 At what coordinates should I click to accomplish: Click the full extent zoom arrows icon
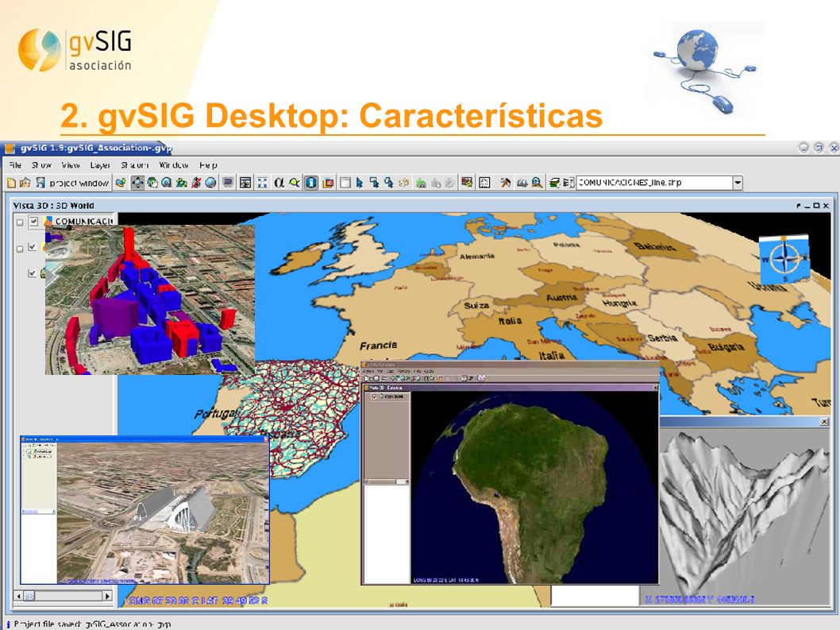[262, 183]
